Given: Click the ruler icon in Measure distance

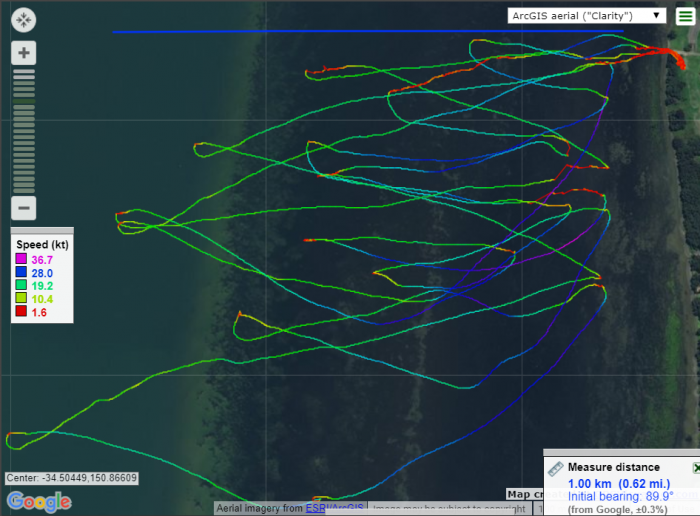Looking at the screenshot, I should (556, 468).
